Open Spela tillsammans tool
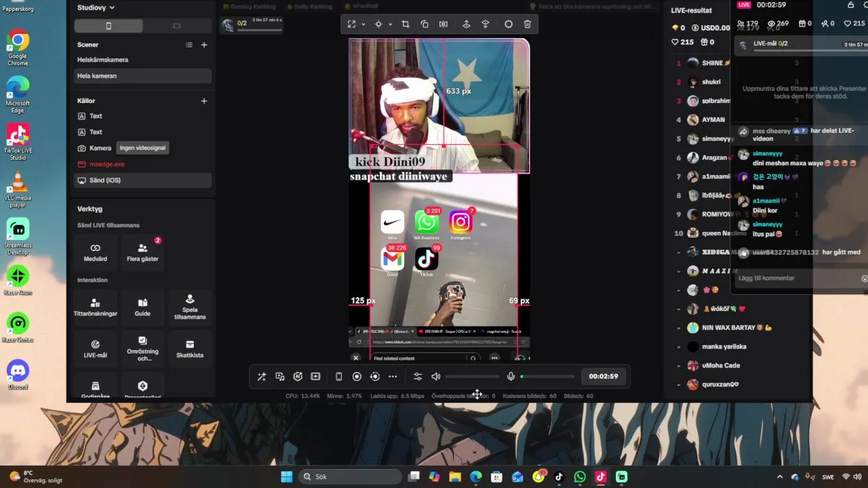Viewport: 868px width, 488px height. tap(190, 307)
